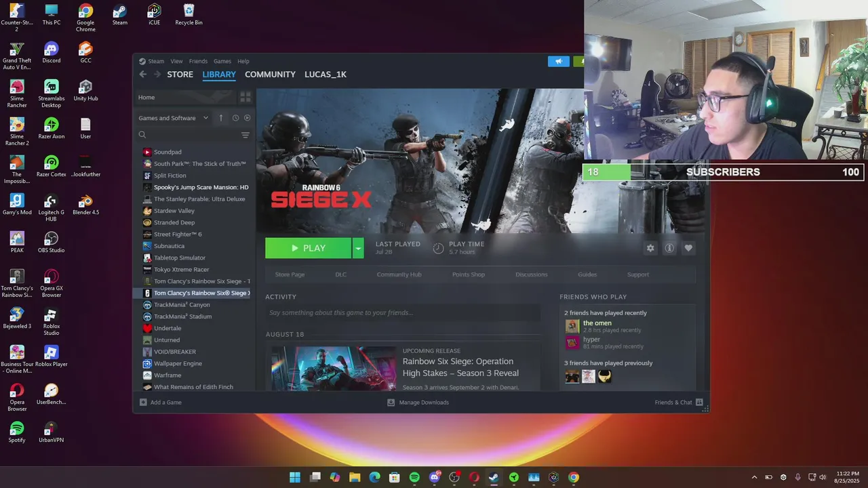Viewport: 868px width, 488px height.
Task: Open the taskbar clock and date
Action: point(848,477)
